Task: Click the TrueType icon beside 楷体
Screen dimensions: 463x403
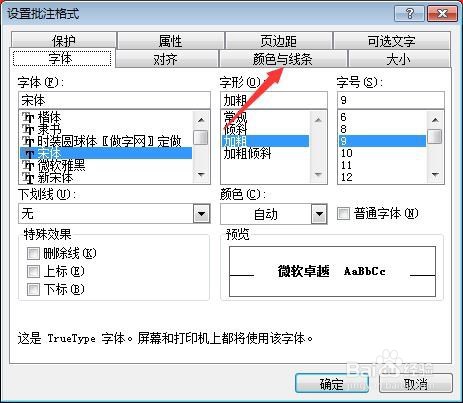Action: [x=29, y=118]
